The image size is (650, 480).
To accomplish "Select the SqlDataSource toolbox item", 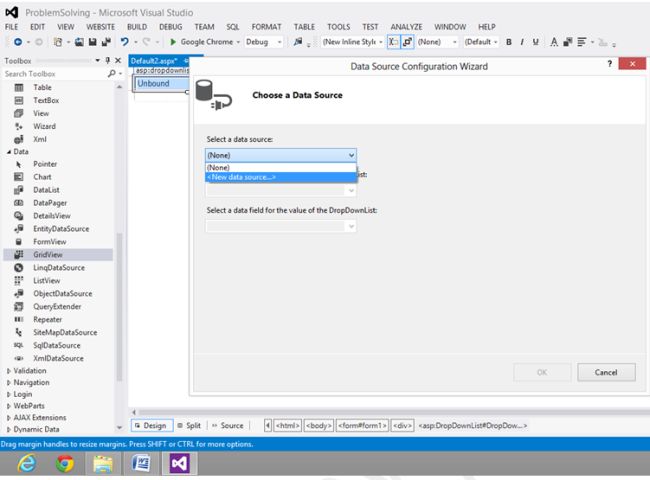I will (58, 345).
